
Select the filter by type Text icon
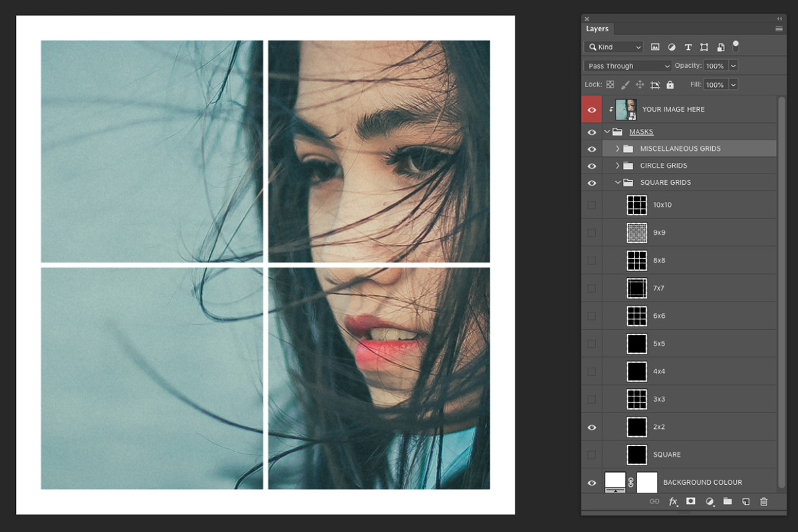[688, 47]
